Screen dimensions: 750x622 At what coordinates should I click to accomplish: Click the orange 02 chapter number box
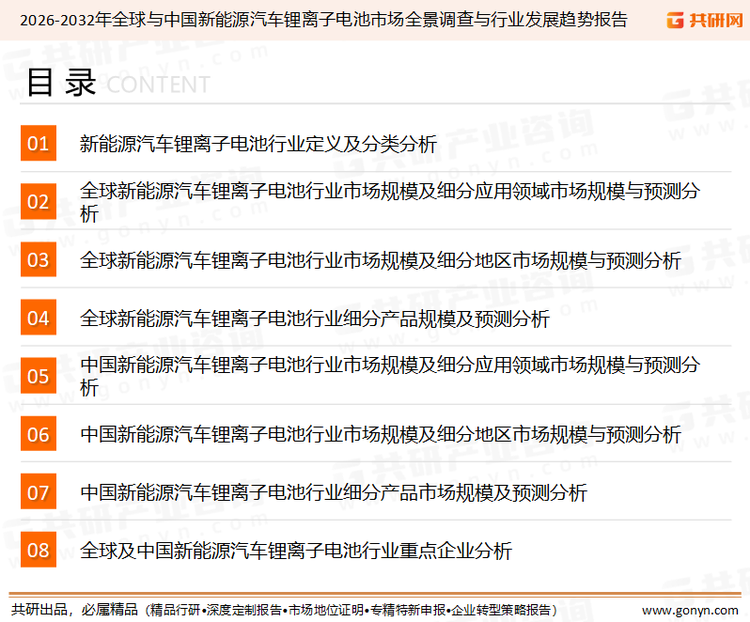[38, 201]
